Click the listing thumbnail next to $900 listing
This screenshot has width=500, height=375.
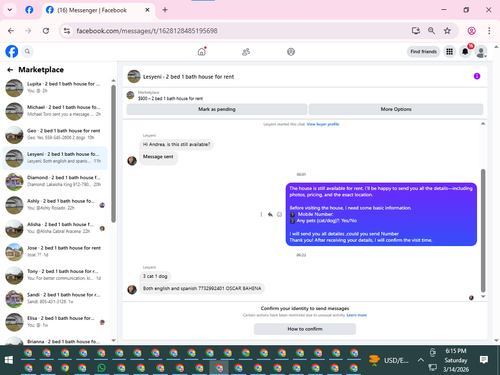130,95
